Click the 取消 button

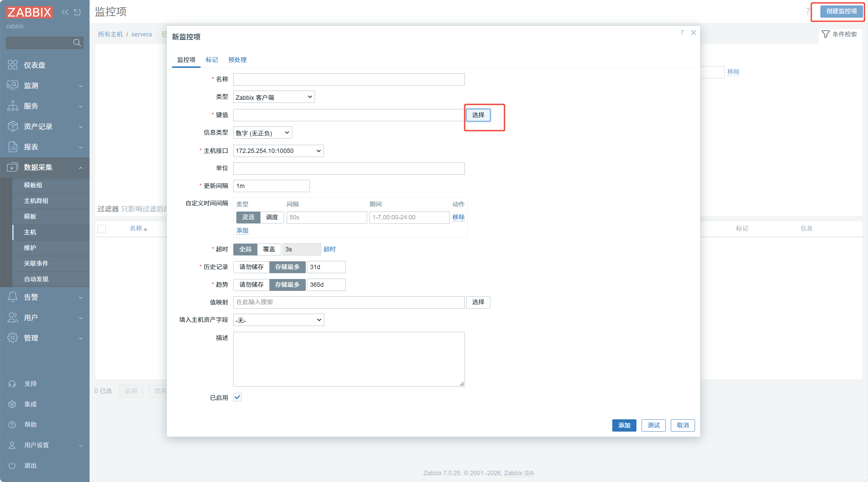coord(683,425)
